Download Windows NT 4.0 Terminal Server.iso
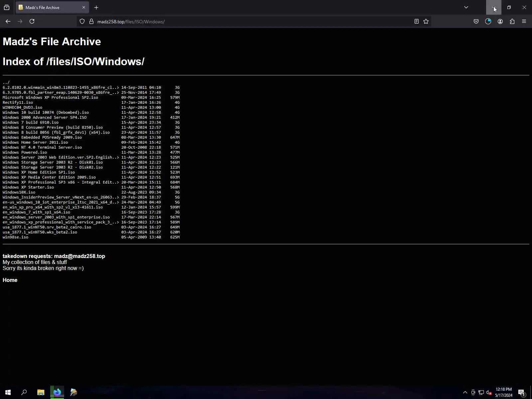This screenshot has height=399, width=532. pos(42,147)
